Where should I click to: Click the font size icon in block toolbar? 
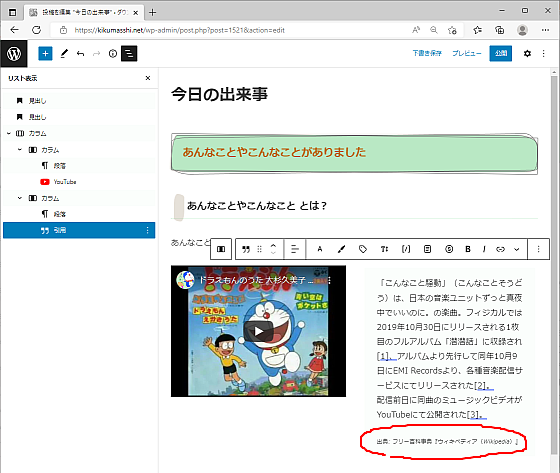click(384, 249)
